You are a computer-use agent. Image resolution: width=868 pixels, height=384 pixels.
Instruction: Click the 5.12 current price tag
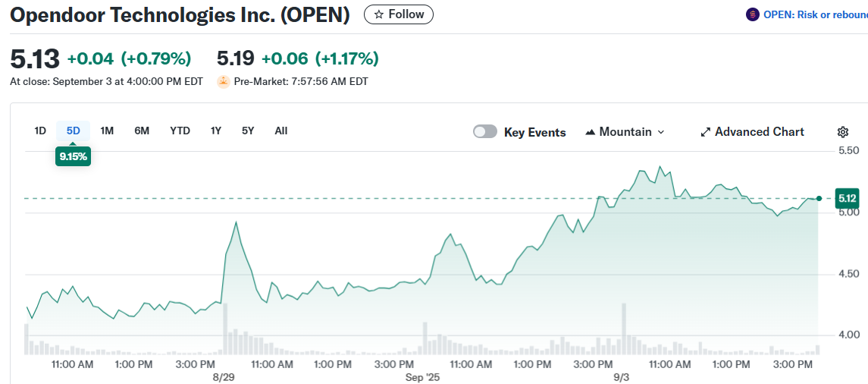click(x=848, y=198)
